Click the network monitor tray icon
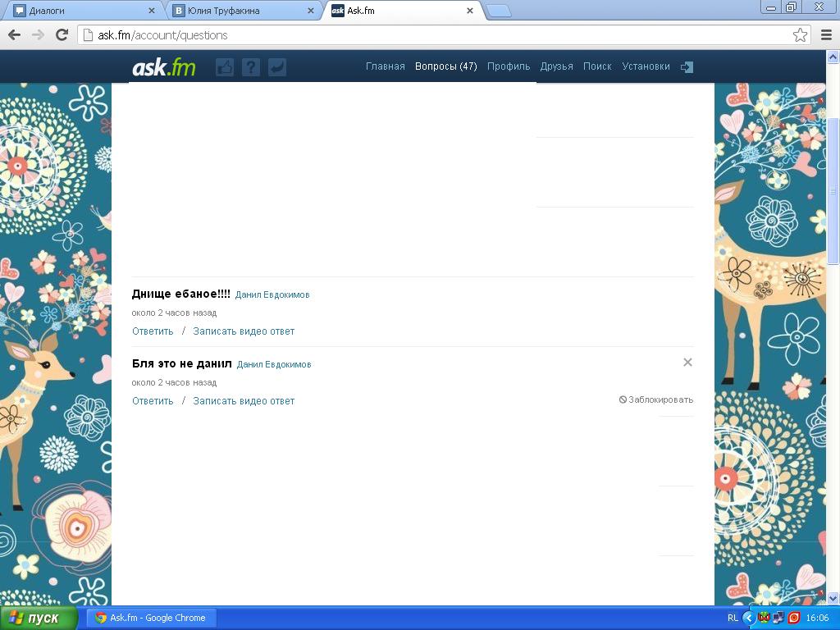 pyautogui.click(x=779, y=619)
